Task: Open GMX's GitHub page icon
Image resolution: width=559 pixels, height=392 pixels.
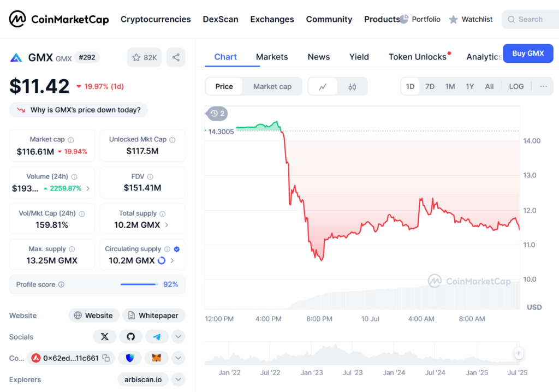Action: [x=130, y=336]
